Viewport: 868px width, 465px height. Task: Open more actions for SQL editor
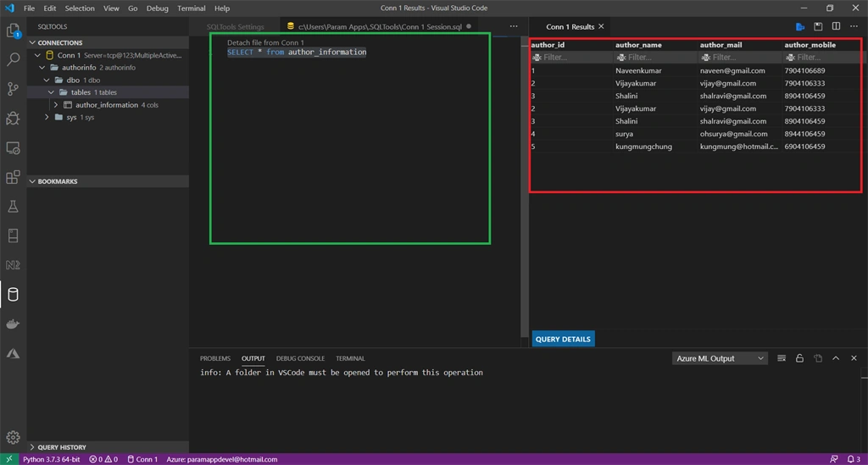(514, 26)
